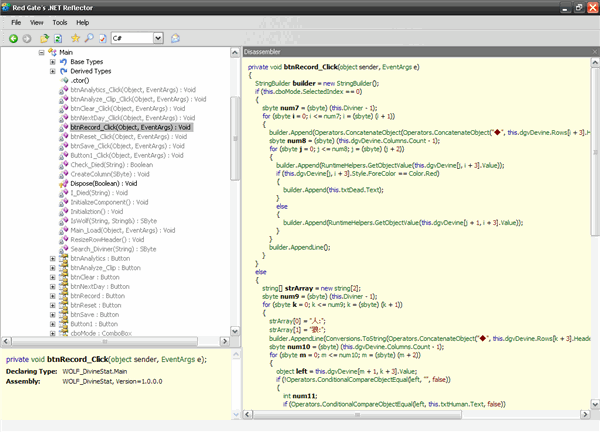
Task: Expand the Derived Types node
Action: pos(53,71)
